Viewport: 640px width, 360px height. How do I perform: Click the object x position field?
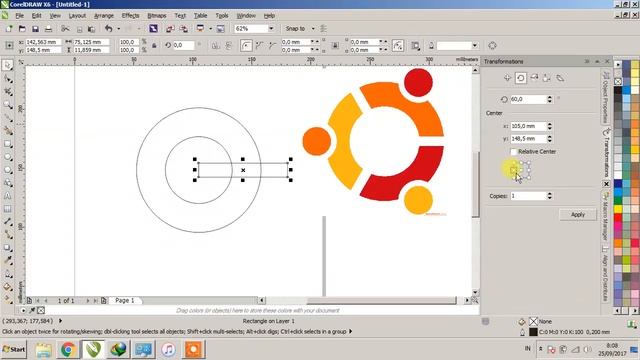click(43, 42)
